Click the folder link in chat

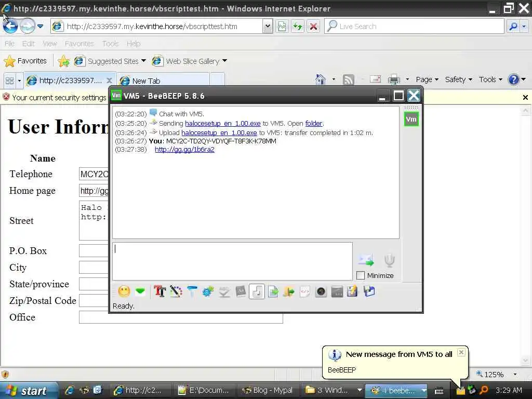pyautogui.click(x=313, y=123)
